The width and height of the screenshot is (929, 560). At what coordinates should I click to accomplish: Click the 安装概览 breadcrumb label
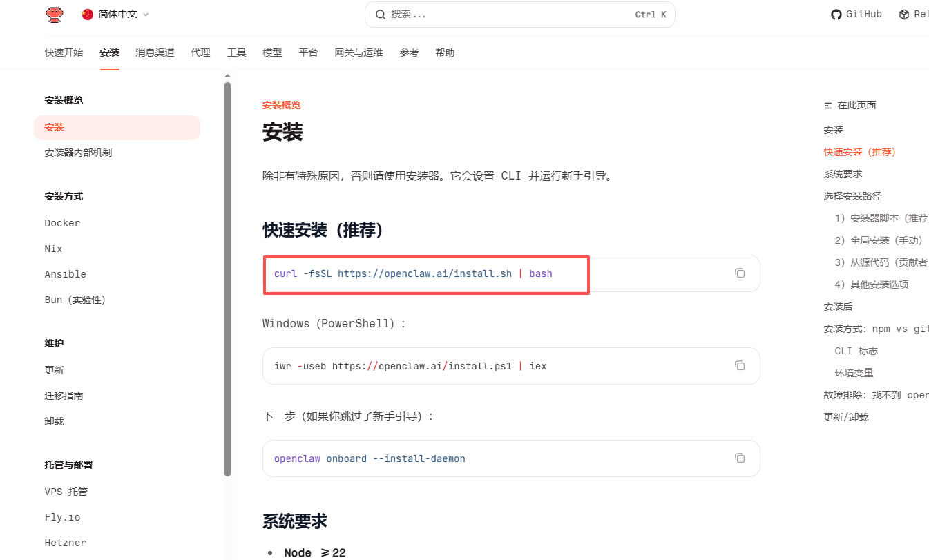(281, 105)
